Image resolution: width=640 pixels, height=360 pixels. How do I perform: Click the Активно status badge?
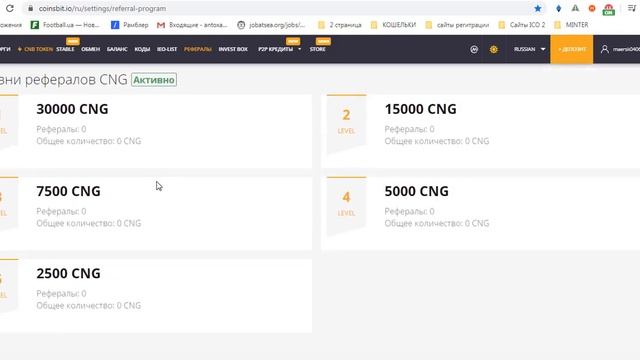coord(154,80)
